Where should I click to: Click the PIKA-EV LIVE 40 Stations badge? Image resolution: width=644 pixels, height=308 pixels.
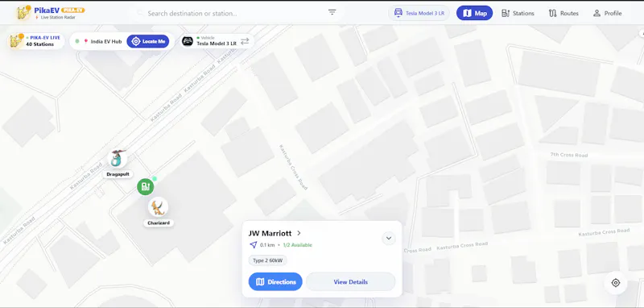pos(36,41)
